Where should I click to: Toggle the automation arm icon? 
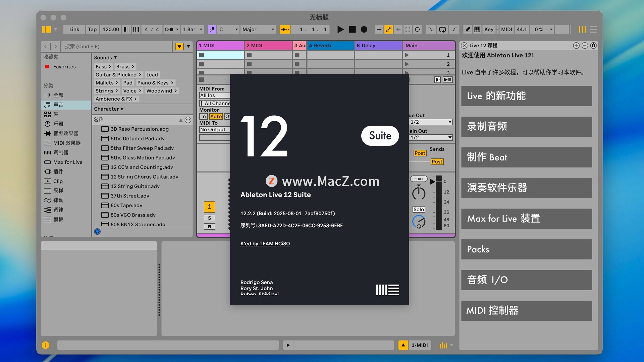[x=388, y=29]
